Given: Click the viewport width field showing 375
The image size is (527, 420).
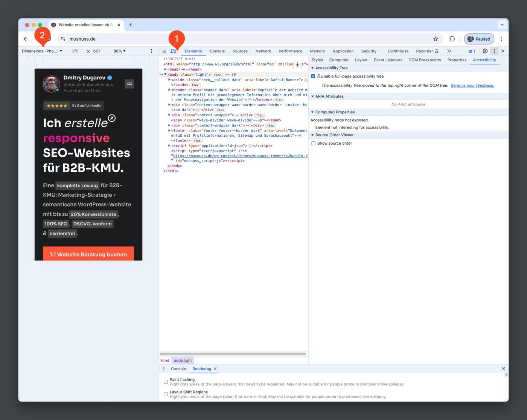Looking at the screenshot, I should click(75, 51).
